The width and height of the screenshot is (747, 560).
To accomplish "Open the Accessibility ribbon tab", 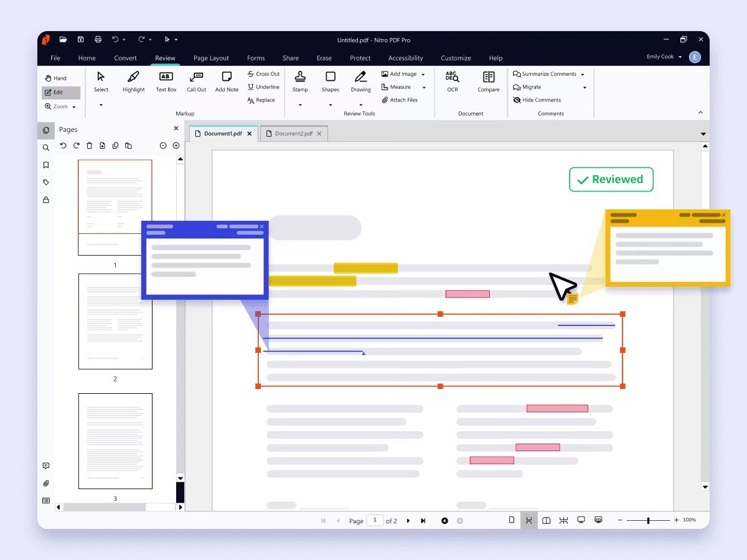I will tap(406, 58).
